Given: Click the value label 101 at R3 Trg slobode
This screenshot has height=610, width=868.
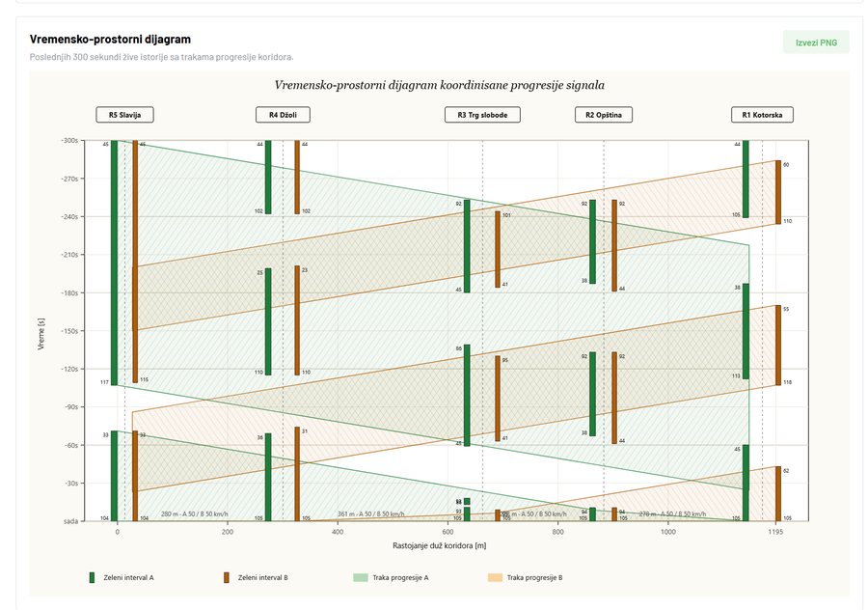Looking at the screenshot, I should coord(506,215).
